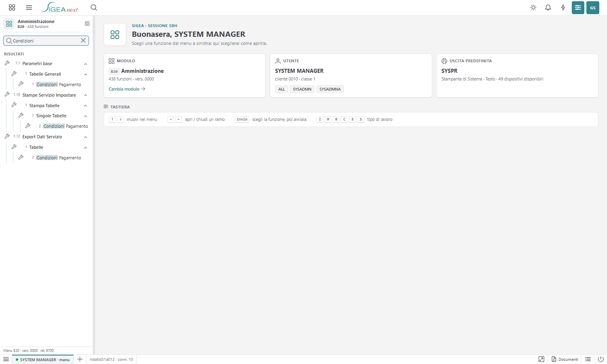The image size is (607, 364).
Task: Focus the Condizioni search input
Action: pyautogui.click(x=46, y=40)
